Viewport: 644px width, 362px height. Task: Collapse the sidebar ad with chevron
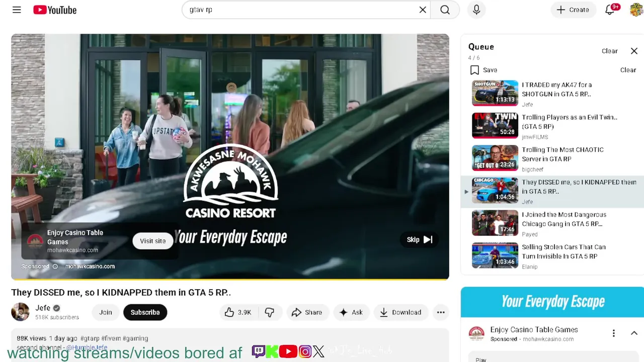tap(634, 333)
